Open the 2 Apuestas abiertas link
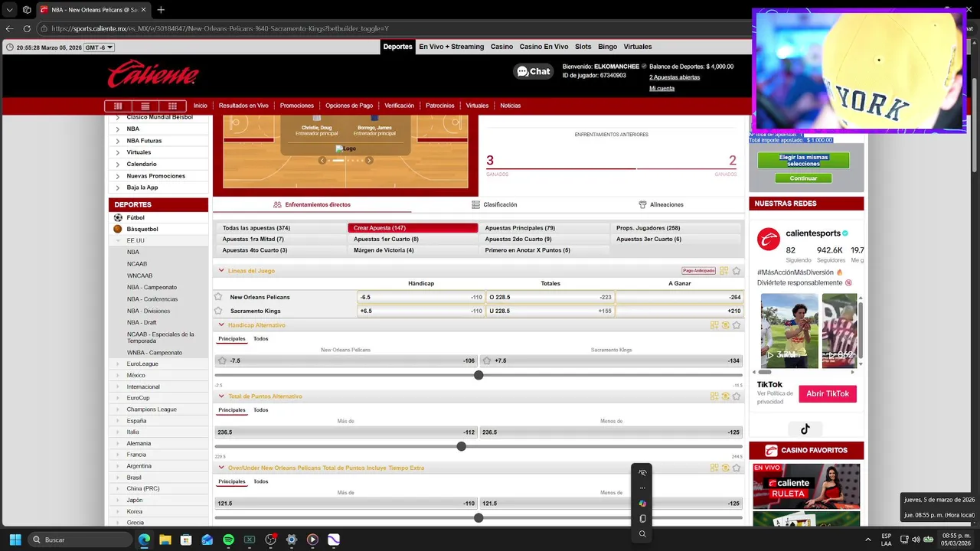 675,77
